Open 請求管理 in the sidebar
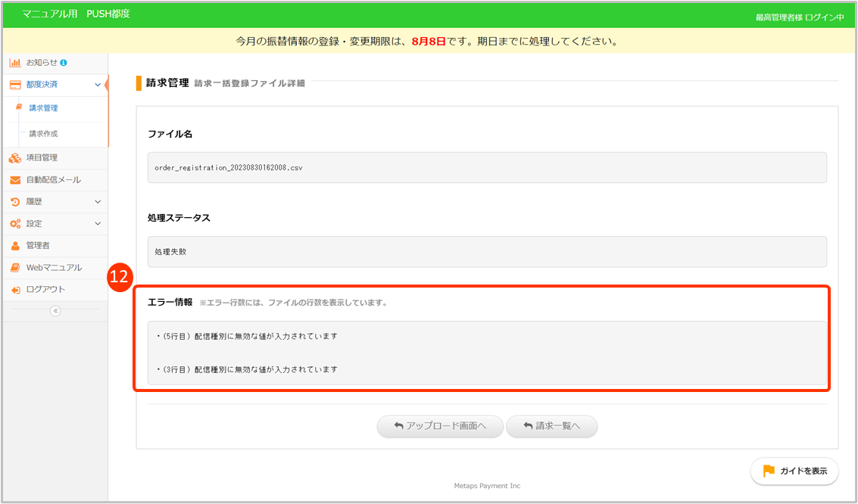Viewport: 858px width, 504px height. tap(43, 108)
